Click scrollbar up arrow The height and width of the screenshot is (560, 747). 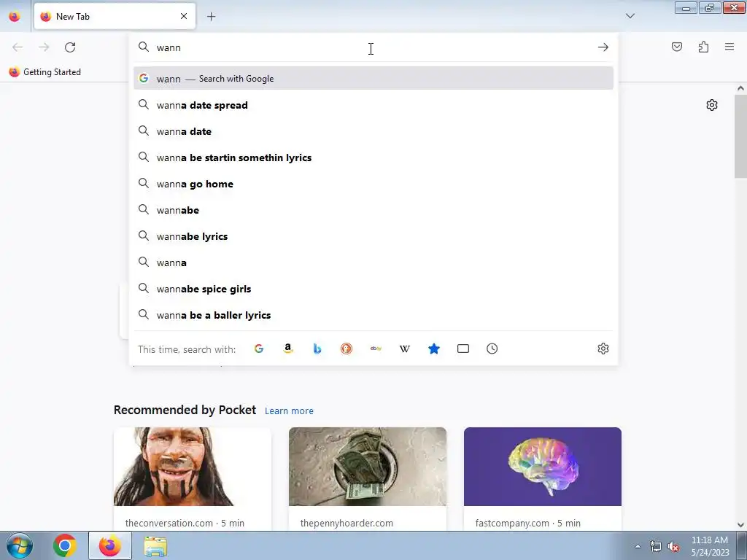740,88
